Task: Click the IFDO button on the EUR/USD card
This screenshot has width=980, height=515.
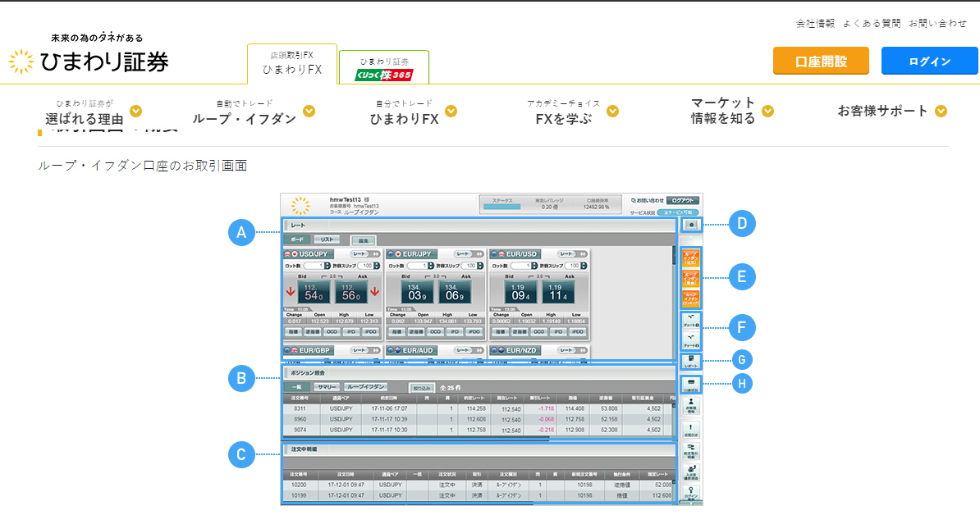Action: coord(578,332)
